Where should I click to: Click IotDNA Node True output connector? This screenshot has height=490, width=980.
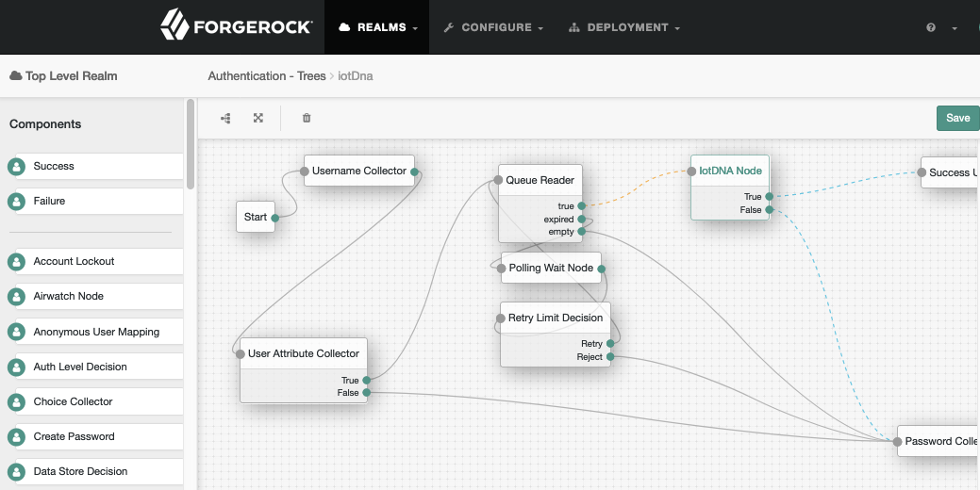770,197
